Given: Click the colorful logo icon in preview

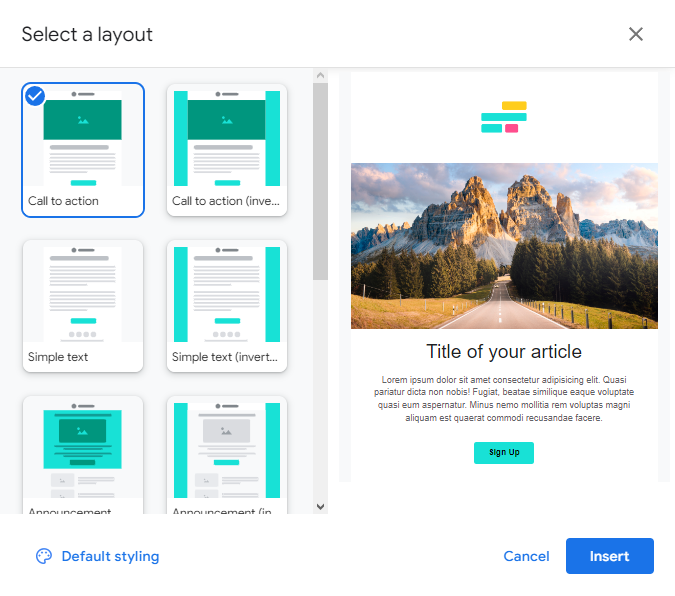Looking at the screenshot, I should point(504,117).
